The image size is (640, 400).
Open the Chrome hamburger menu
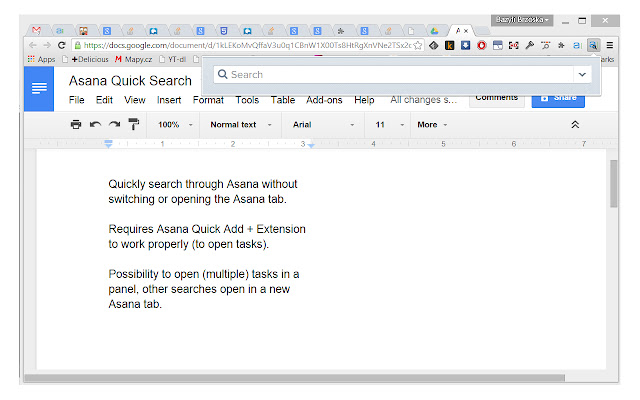click(609, 45)
